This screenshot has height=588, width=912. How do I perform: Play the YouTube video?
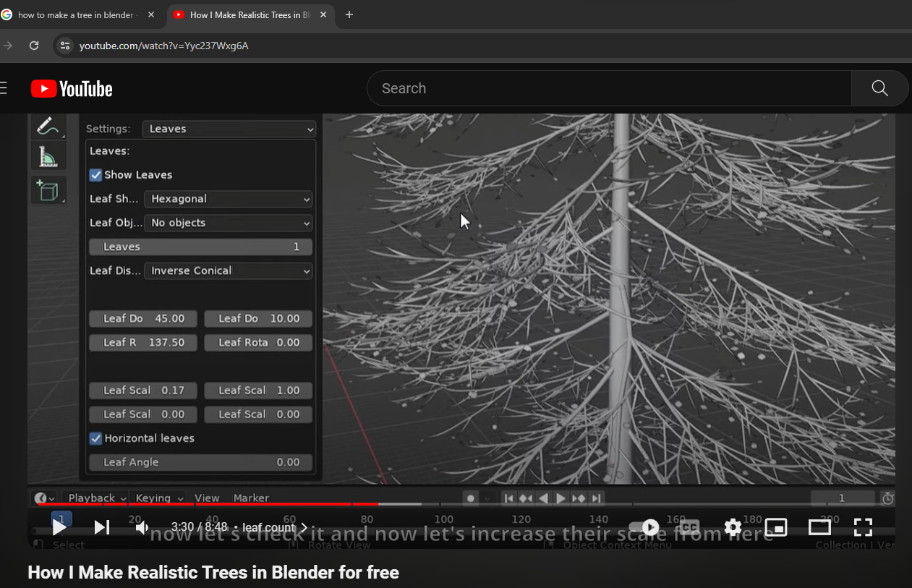point(60,527)
